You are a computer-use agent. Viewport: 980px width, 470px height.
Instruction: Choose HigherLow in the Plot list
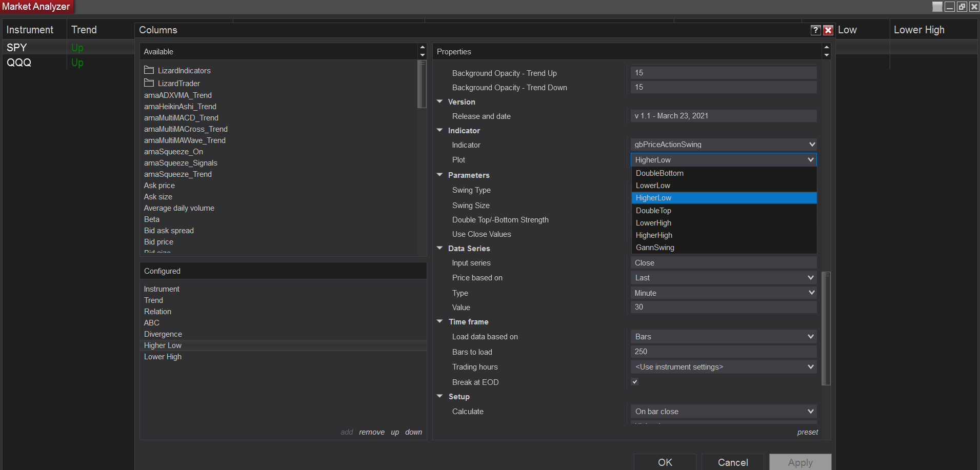click(724, 198)
